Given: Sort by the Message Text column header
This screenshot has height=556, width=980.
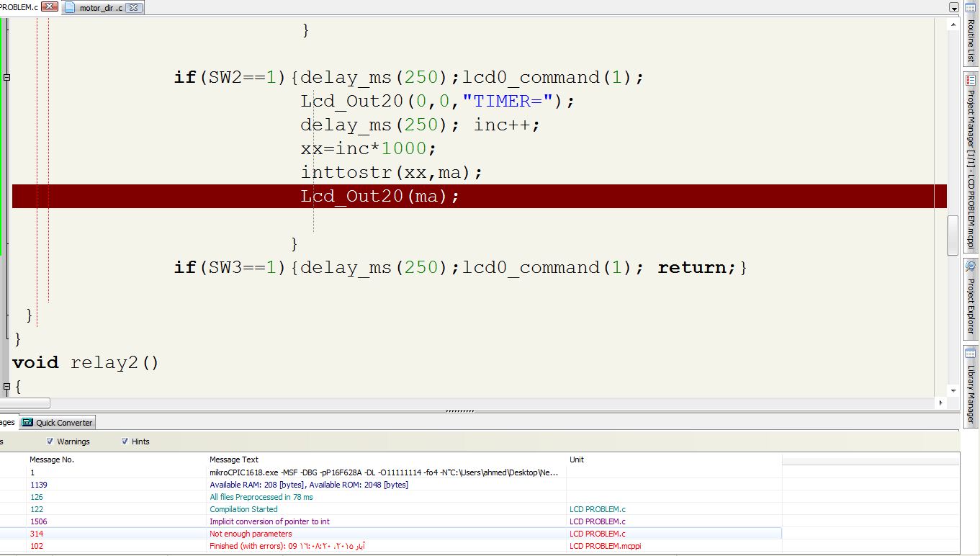Looking at the screenshot, I should pyautogui.click(x=234, y=459).
